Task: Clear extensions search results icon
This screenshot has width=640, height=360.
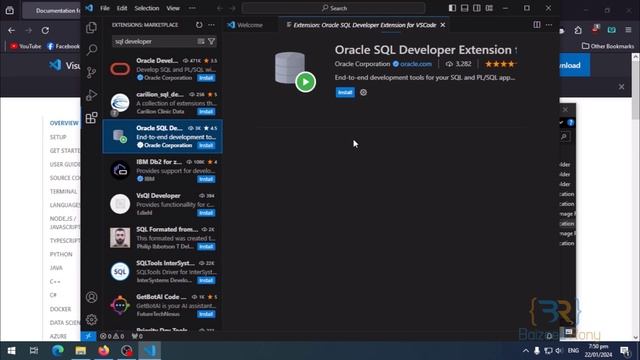Action: point(201,41)
